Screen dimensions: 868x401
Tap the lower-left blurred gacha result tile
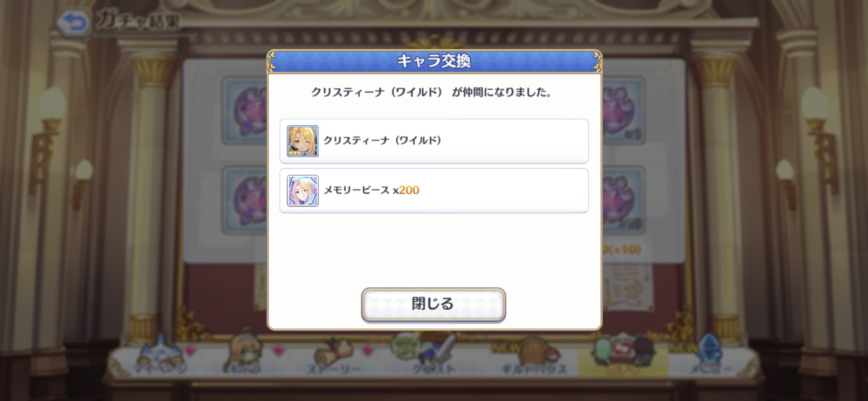245,200
